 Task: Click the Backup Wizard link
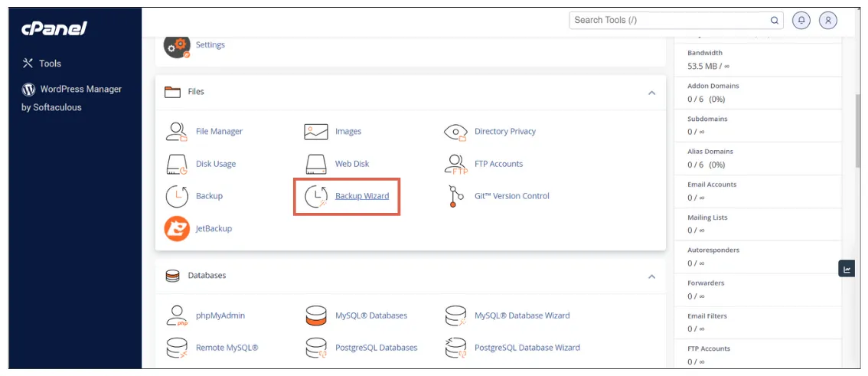[x=362, y=196]
